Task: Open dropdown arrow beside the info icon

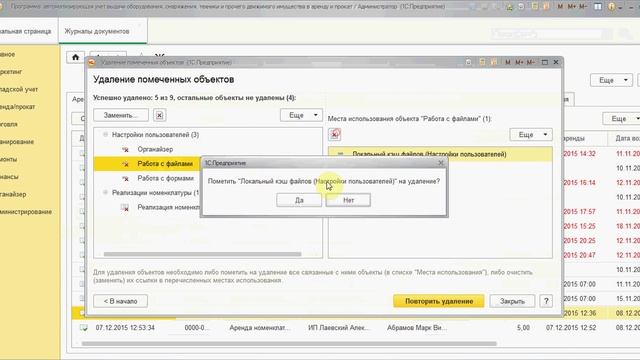Action: [x=620, y=7]
